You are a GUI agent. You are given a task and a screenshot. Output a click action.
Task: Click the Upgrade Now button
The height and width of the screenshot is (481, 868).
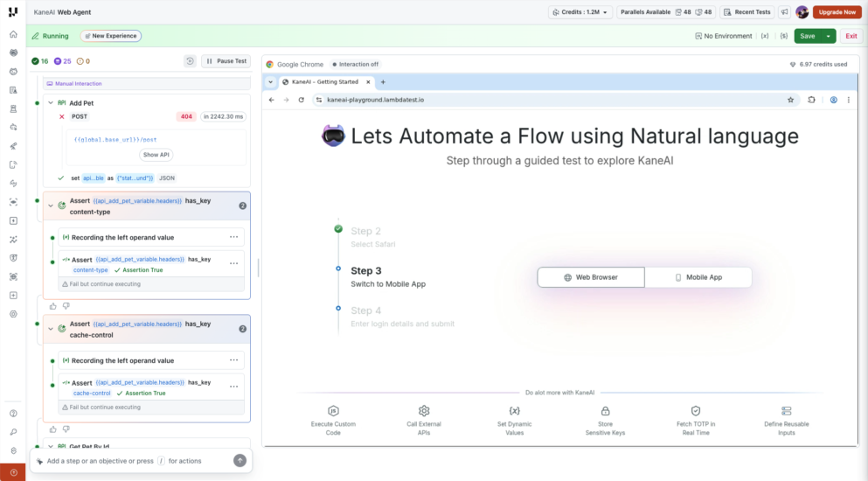(837, 12)
